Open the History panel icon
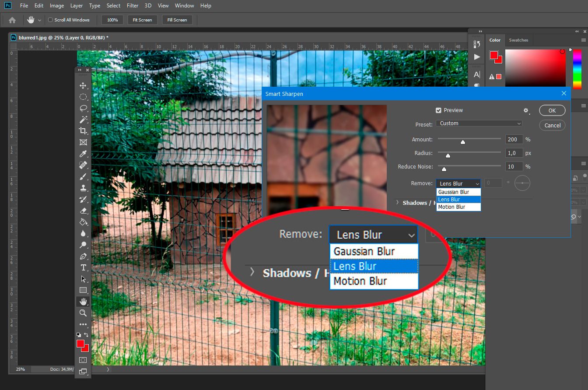 click(x=477, y=44)
